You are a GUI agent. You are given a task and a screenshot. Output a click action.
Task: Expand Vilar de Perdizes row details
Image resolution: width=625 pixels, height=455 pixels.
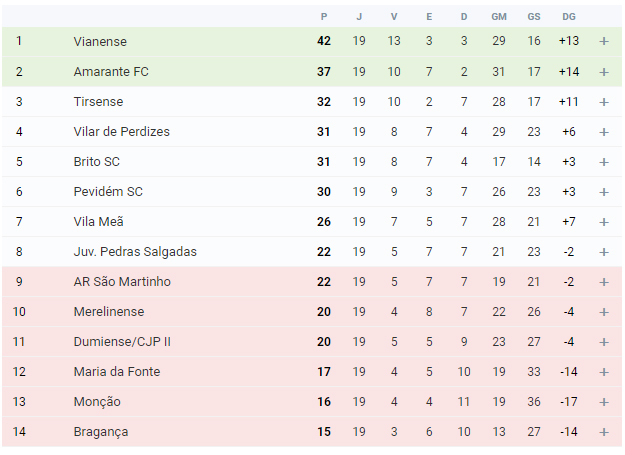point(603,132)
